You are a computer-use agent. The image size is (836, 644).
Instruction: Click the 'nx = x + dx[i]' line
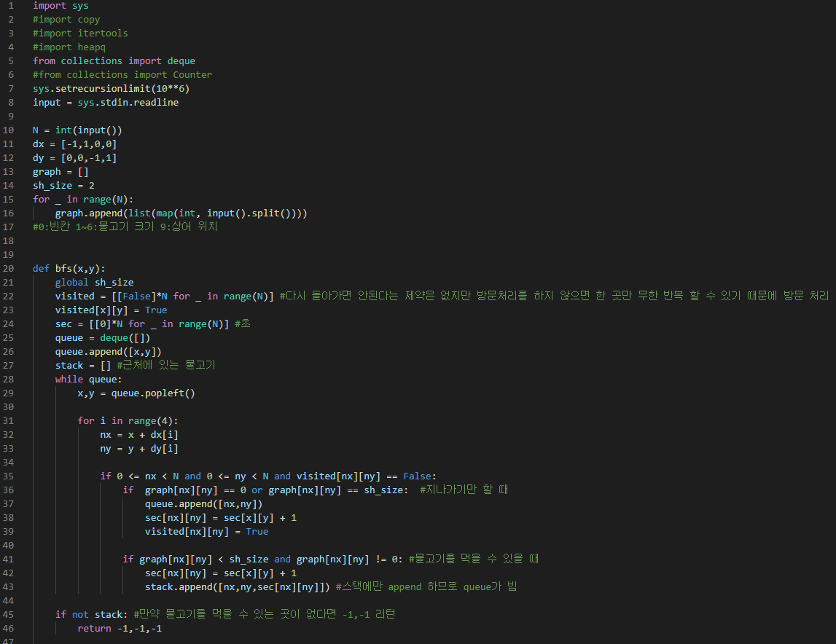click(x=139, y=435)
